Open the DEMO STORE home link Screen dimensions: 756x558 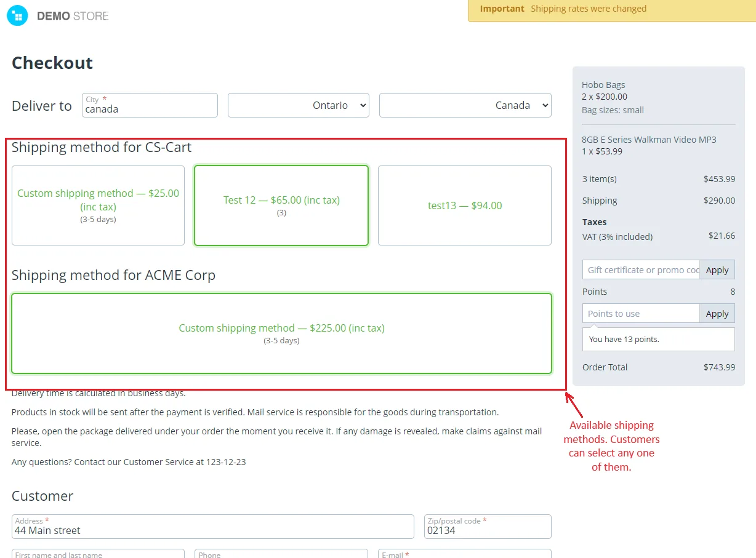tap(73, 16)
